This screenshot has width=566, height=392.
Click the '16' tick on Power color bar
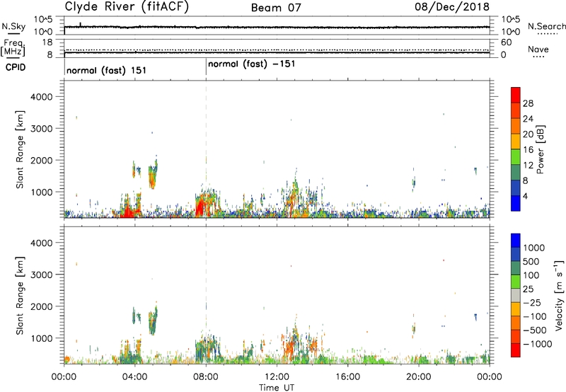click(x=528, y=150)
